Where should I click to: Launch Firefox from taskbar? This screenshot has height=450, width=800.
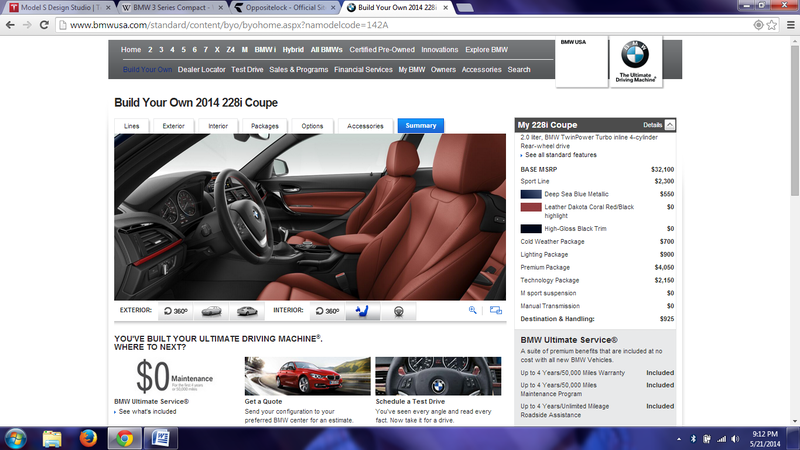click(x=88, y=438)
